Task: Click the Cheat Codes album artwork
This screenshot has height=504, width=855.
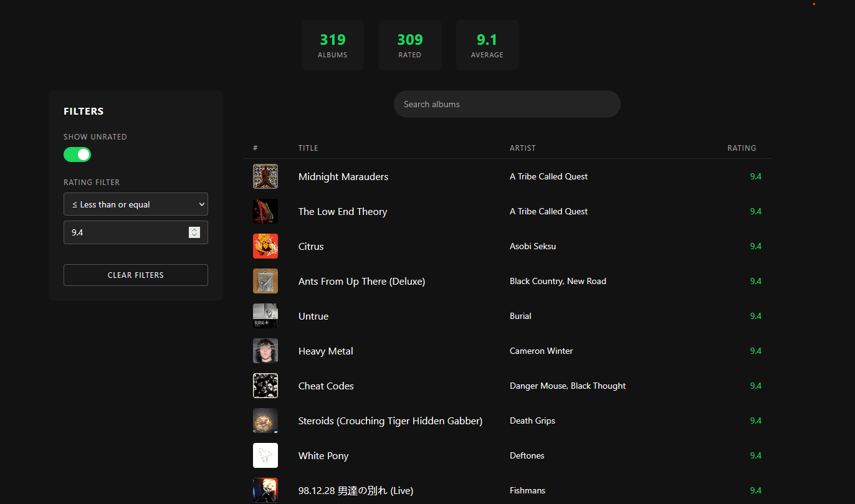Action: click(265, 386)
